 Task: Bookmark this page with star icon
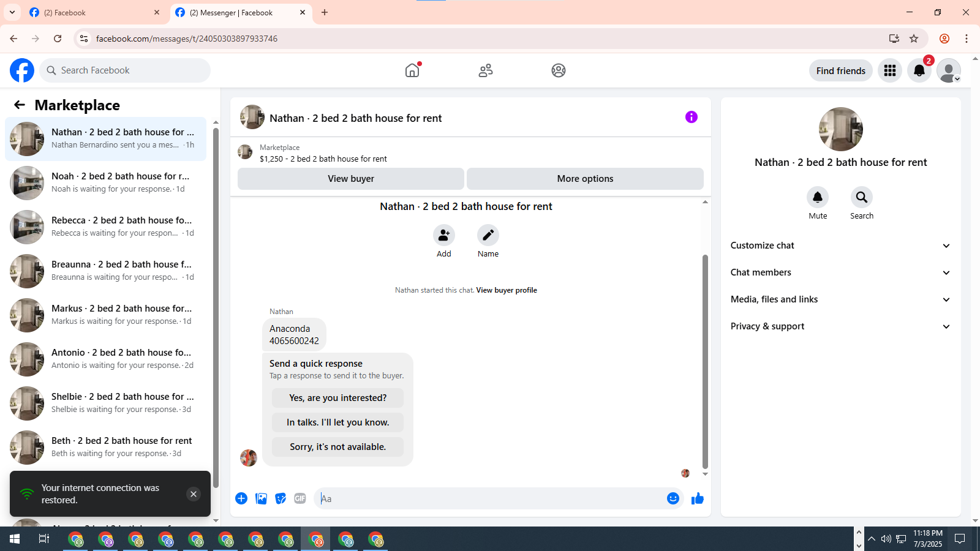(x=914, y=39)
